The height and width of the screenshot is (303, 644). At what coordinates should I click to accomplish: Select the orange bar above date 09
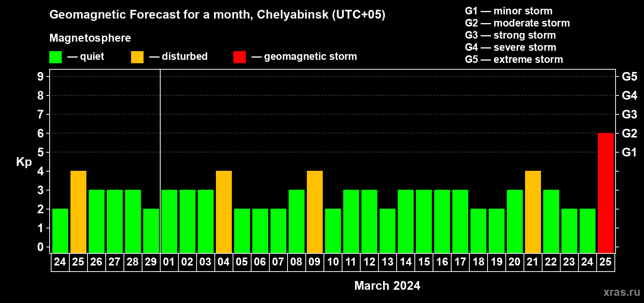point(314,212)
